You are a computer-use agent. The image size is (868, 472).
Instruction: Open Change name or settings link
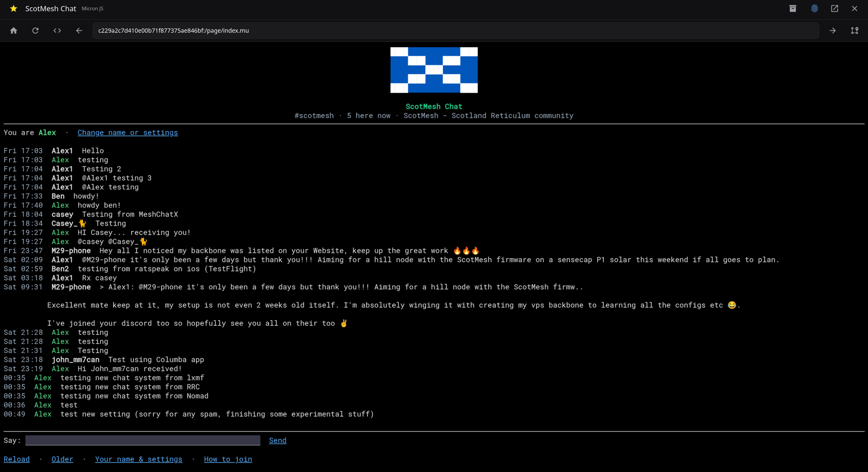(128, 133)
